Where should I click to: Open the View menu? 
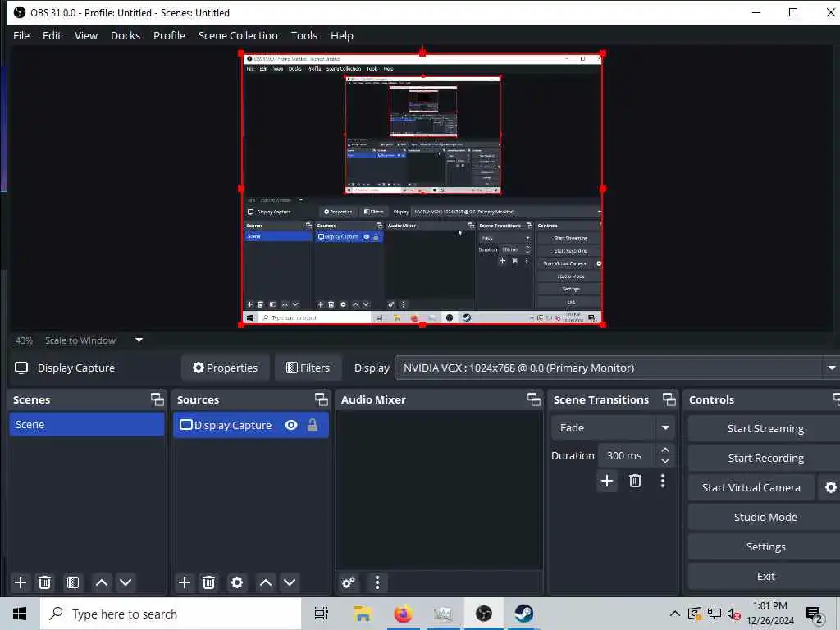[x=85, y=35]
